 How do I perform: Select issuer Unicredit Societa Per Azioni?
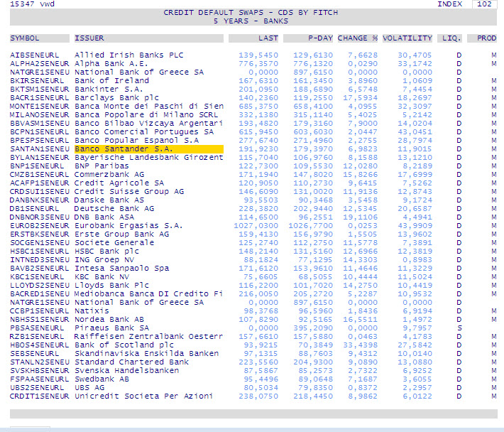[143, 396]
